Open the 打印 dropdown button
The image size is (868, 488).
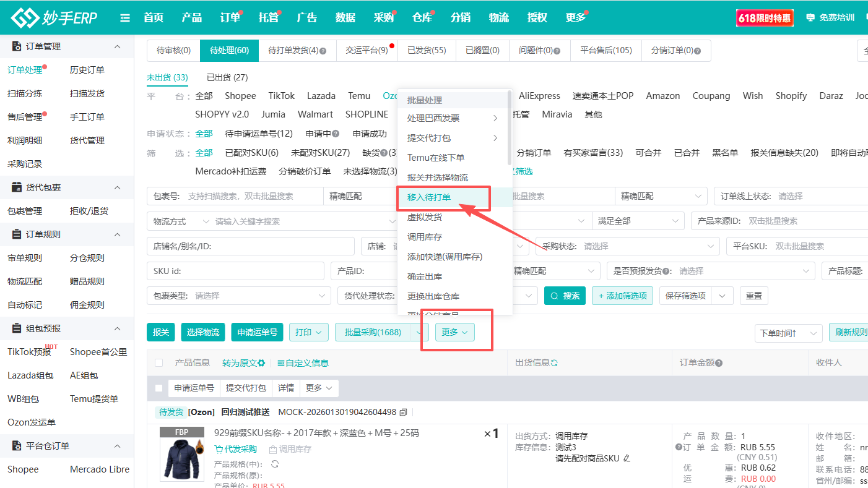pyautogui.click(x=308, y=332)
